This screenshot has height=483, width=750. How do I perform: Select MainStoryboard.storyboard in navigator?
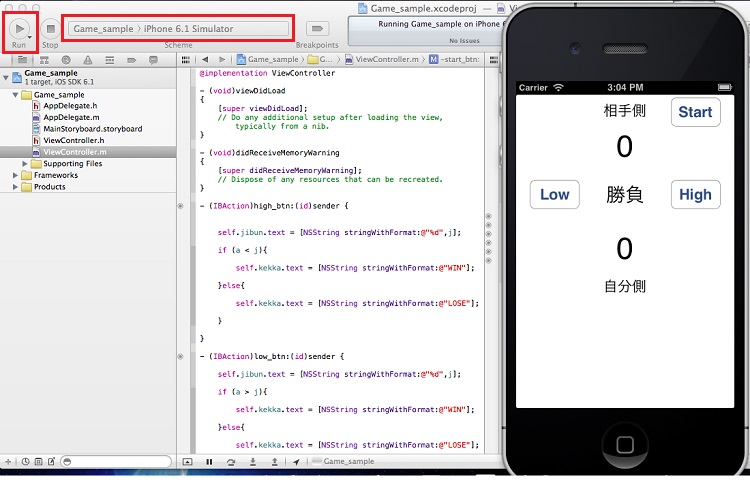[92, 129]
